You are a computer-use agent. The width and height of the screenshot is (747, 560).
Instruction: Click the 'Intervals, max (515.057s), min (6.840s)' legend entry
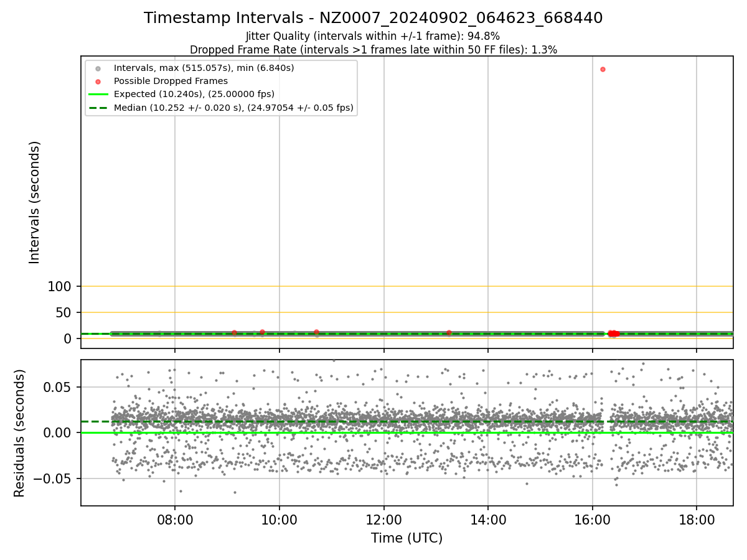coord(204,68)
